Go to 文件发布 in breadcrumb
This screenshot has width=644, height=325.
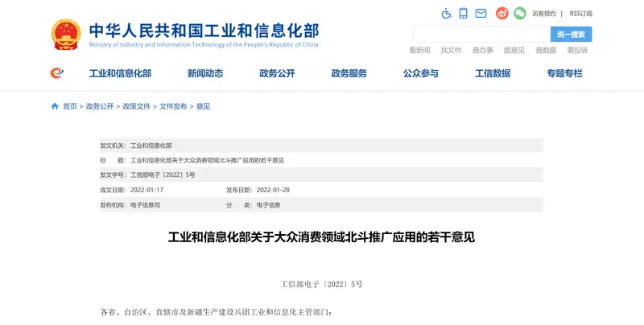(173, 106)
